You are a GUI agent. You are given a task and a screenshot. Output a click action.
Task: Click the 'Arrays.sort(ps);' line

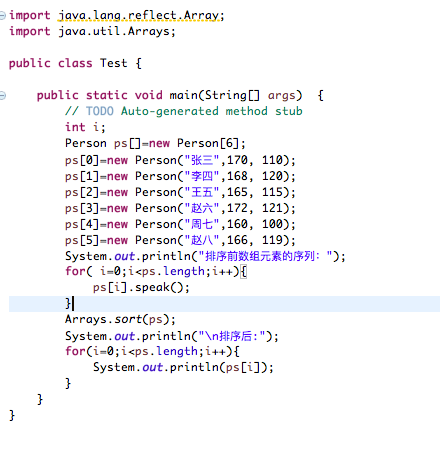tap(120, 319)
